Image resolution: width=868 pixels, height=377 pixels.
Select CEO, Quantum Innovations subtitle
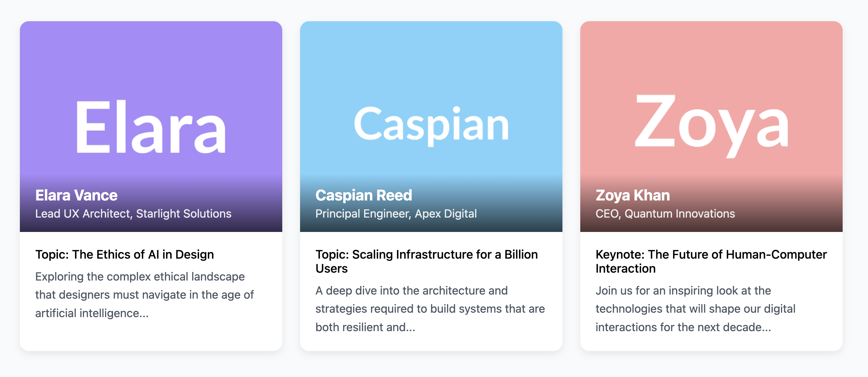[x=665, y=214]
